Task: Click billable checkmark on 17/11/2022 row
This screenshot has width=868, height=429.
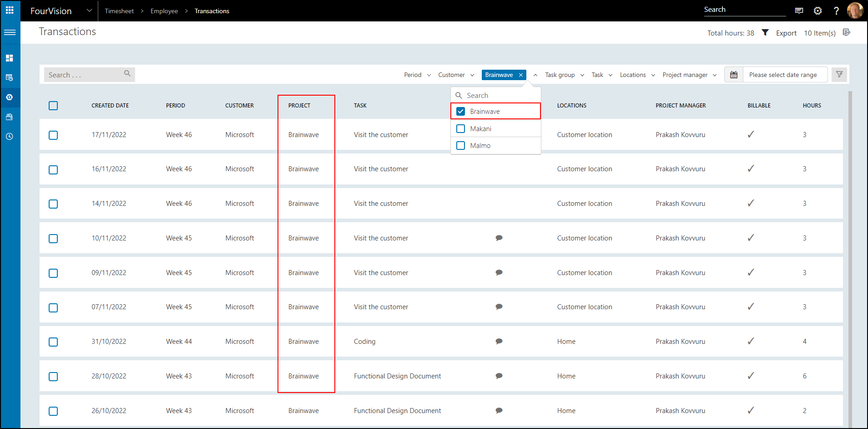Action: click(751, 134)
